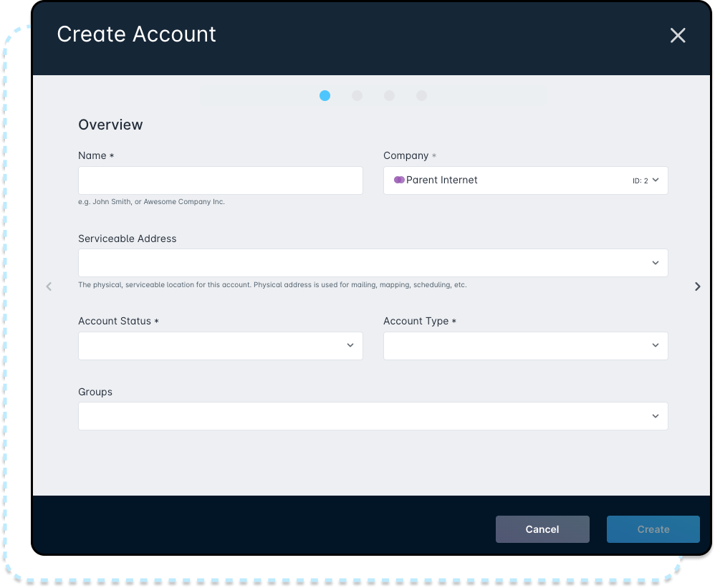Image resolution: width=715 pixels, height=588 pixels.
Task: Open the Serviceable Address dropdown
Action: (x=373, y=263)
